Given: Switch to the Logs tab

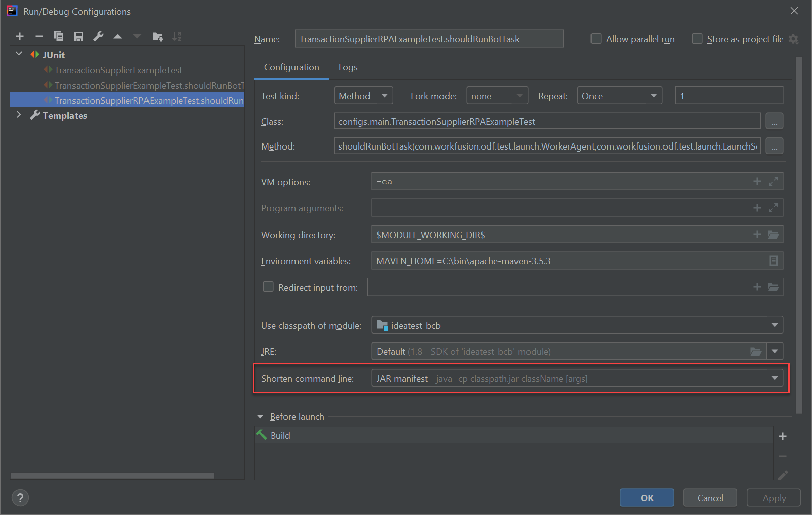Looking at the screenshot, I should coord(348,67).
